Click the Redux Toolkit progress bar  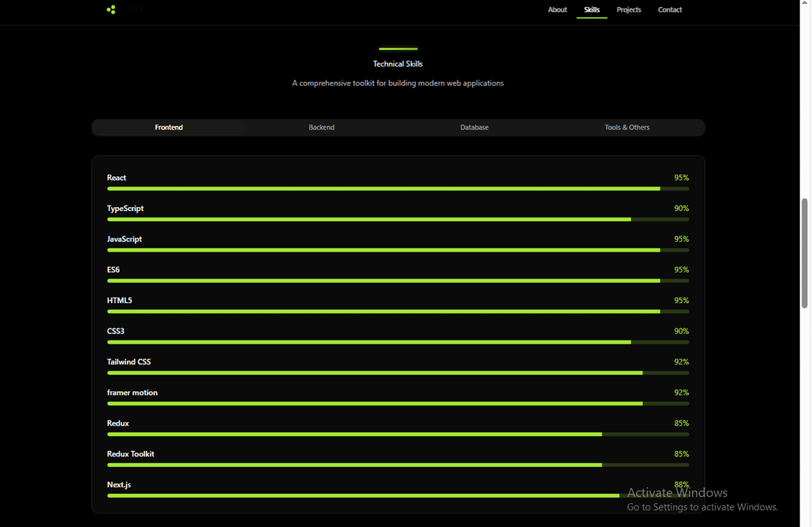coord(397,465)
